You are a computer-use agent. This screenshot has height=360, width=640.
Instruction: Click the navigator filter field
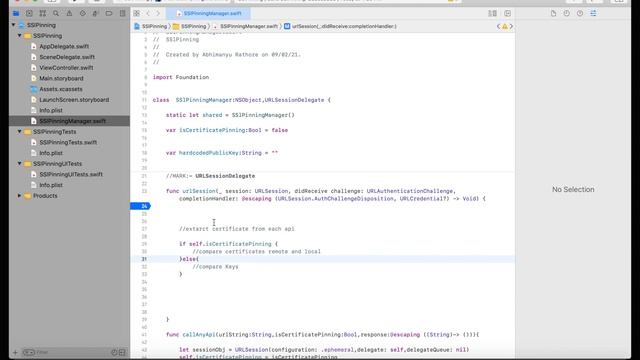click(x=65, y=352)
